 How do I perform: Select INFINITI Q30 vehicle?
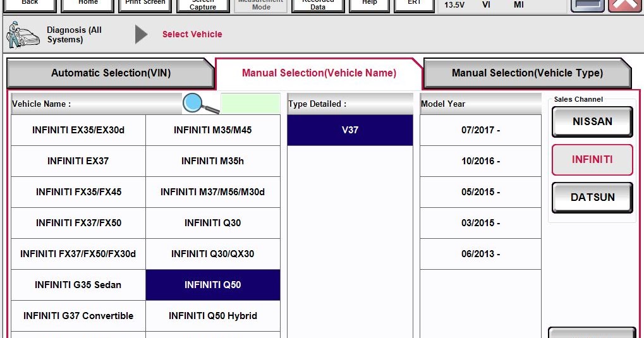click(213, 223)
